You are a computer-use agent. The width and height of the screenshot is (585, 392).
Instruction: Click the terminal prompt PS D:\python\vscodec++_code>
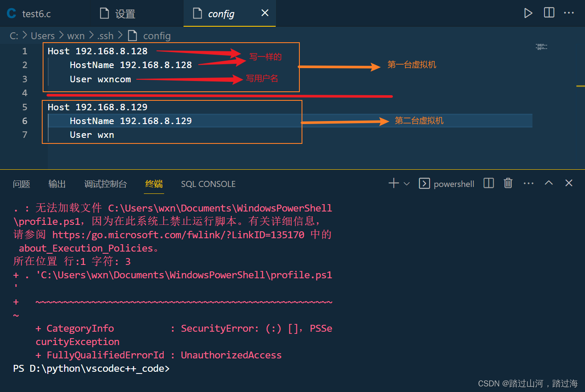(91, 369)
